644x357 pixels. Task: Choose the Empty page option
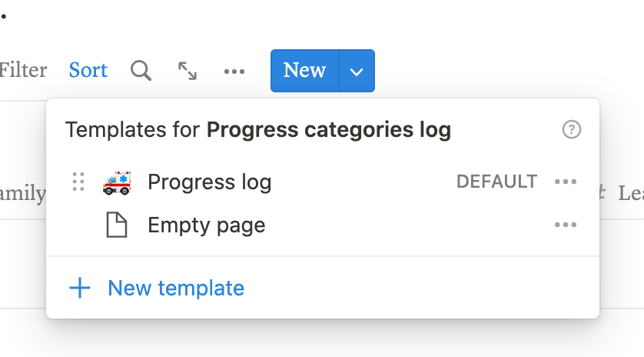click(206, 225)
